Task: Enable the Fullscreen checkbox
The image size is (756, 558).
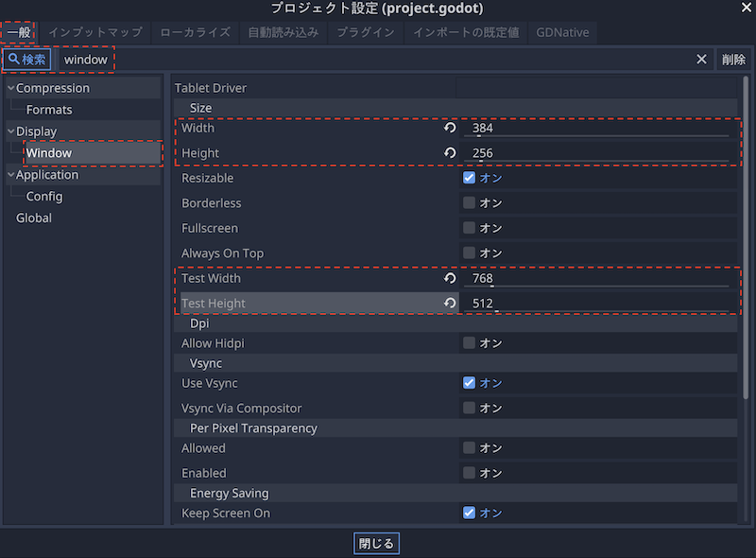Action: point(469,228)
